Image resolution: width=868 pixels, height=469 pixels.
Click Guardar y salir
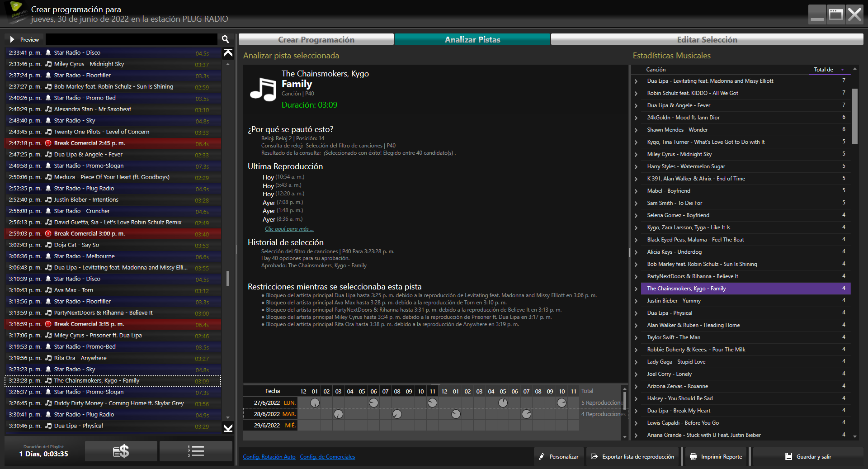coord(808,457)
